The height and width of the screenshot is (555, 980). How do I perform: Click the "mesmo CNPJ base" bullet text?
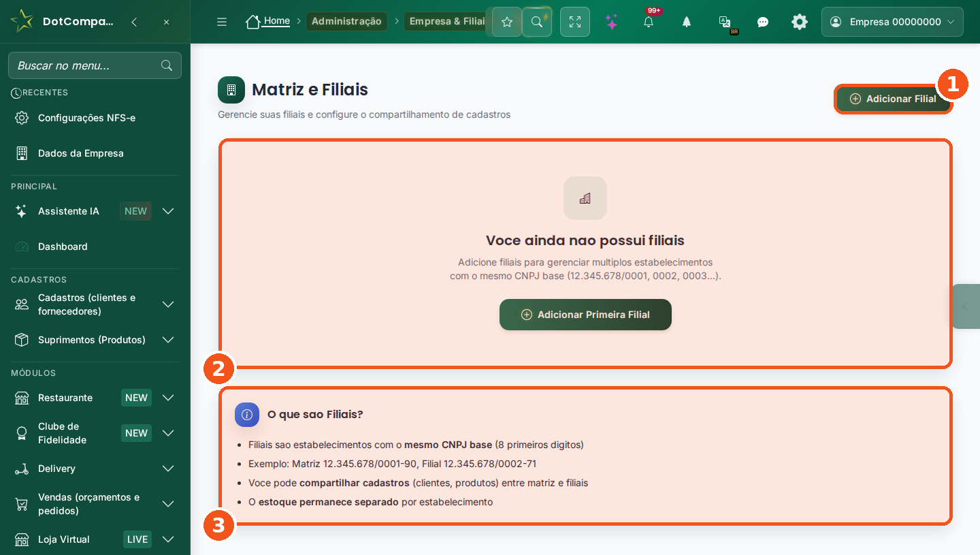click(448, 445)
